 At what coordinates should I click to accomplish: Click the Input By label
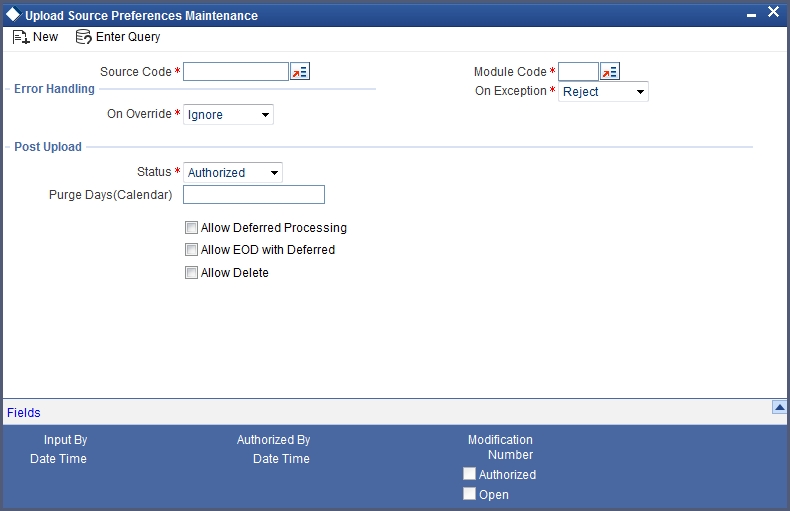(65, 440)
